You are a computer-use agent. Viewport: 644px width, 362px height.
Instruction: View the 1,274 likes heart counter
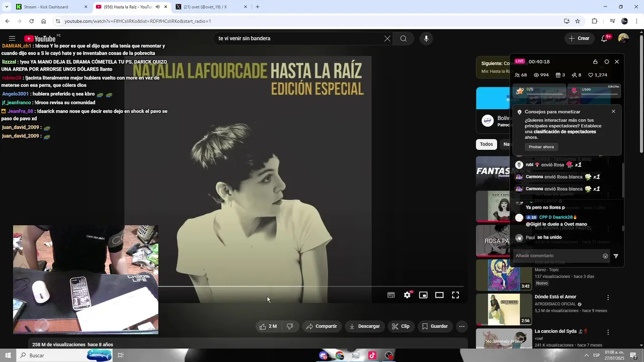coord(598,75)
